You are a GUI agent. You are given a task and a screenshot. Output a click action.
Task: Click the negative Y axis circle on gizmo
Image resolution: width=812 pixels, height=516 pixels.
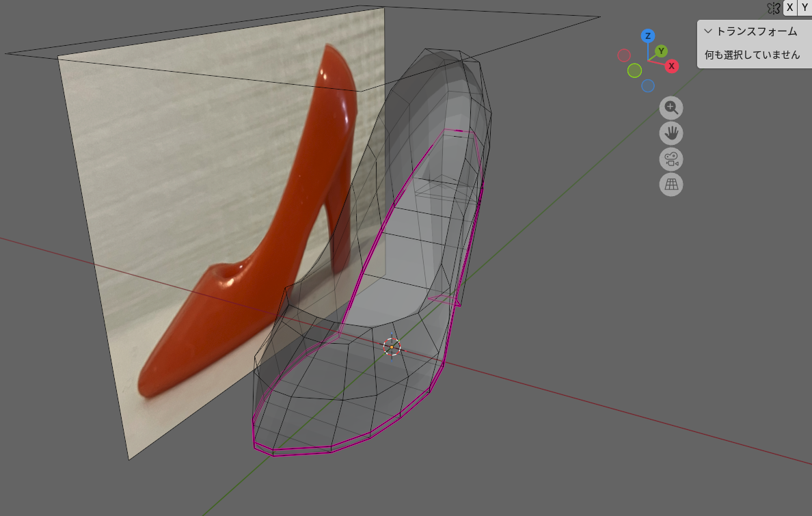pyautogui.click(x=634, y=70)
